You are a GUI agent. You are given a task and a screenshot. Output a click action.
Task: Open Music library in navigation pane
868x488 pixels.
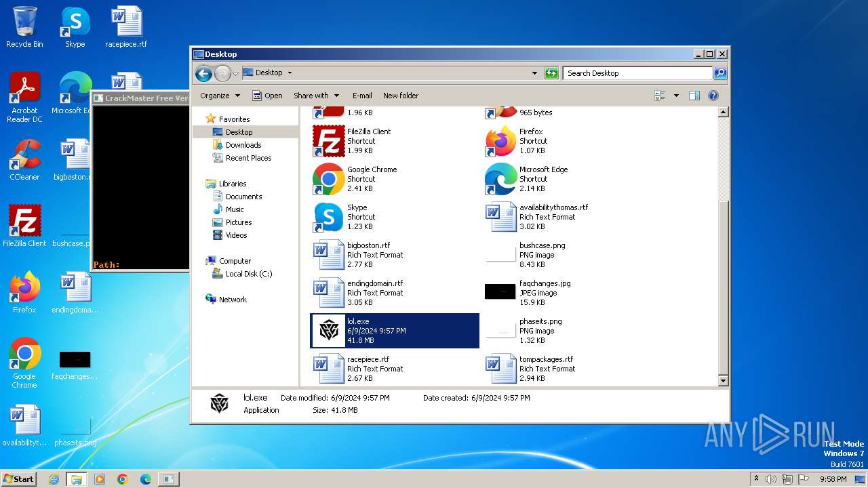235,209
